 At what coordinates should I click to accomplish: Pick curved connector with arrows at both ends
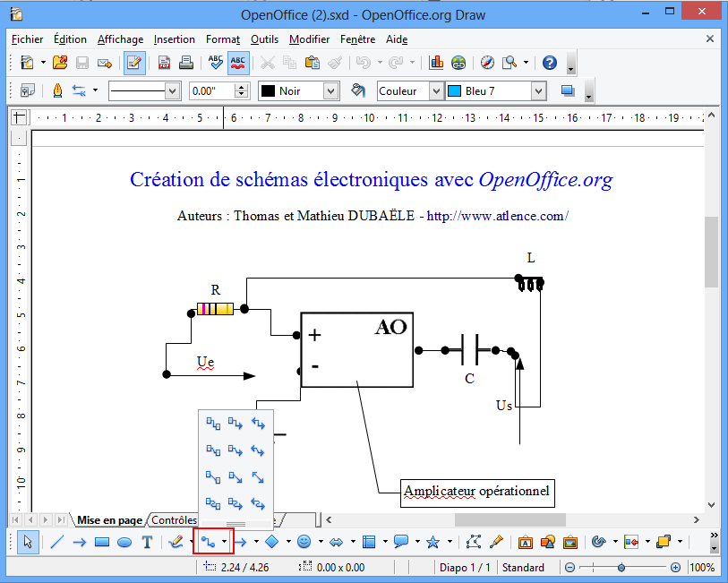click(x=258, y=503)
